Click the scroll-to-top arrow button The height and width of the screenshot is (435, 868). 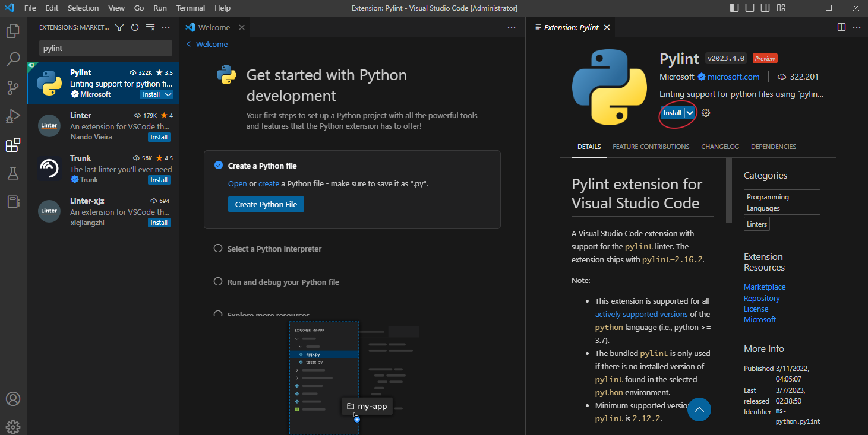point(699,409)
